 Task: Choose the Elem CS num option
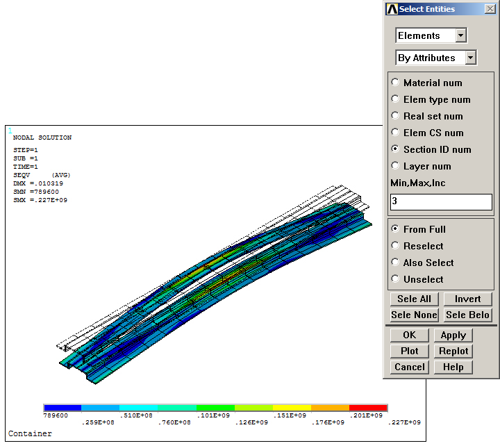(x=396, y=133)
